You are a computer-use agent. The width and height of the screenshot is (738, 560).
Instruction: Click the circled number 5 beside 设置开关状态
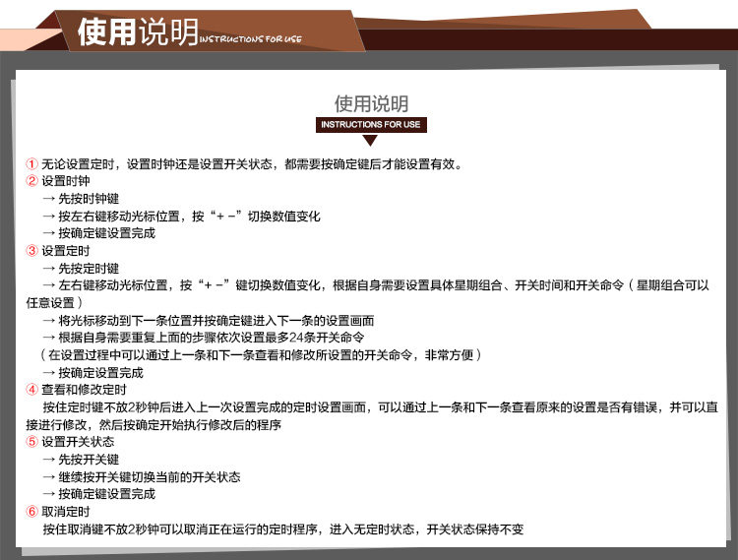(31, 442)
